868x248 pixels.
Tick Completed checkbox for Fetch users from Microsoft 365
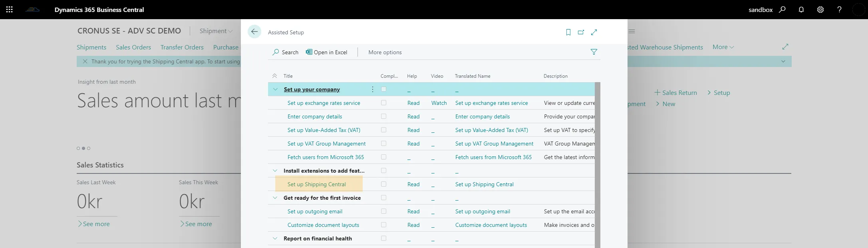click(x=383, y=157)
